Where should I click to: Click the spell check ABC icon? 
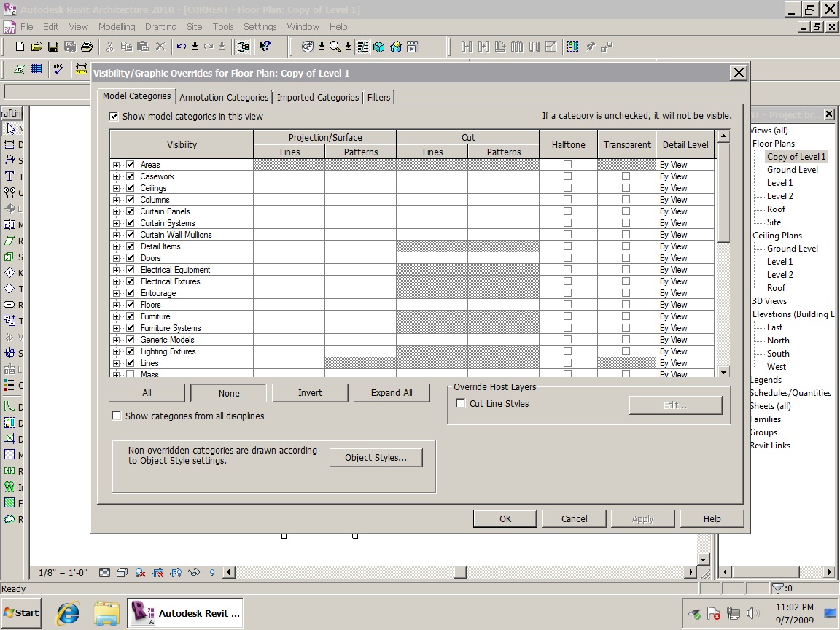[x=59, y=69]
